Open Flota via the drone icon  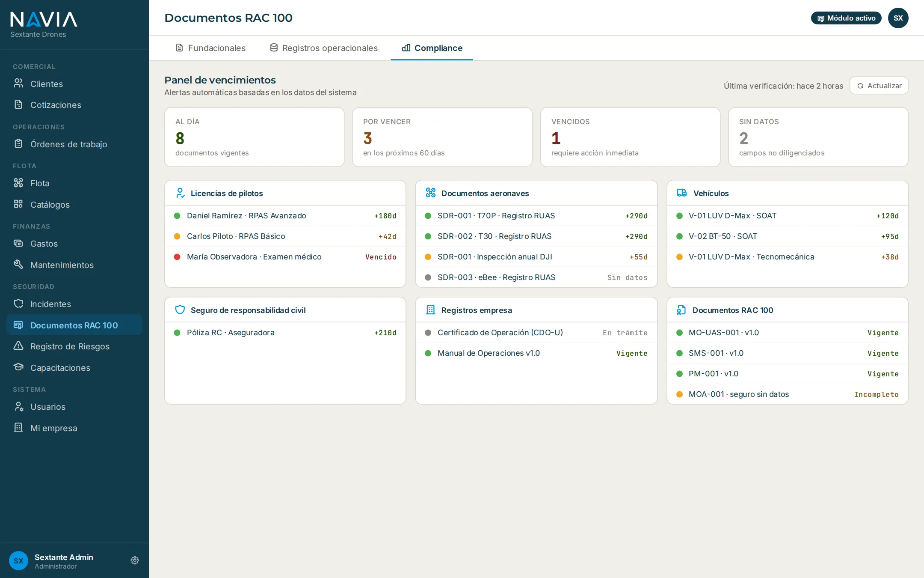click(x=18, y=183)
